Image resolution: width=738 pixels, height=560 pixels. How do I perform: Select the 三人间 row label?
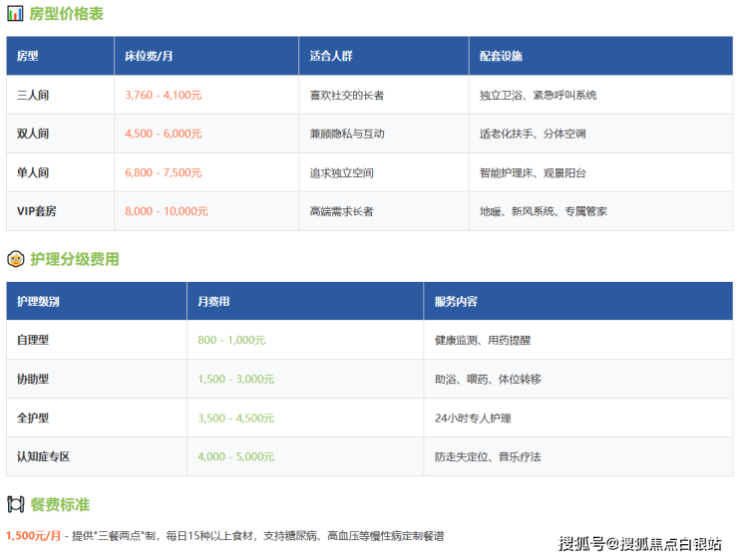pos(33,95)
